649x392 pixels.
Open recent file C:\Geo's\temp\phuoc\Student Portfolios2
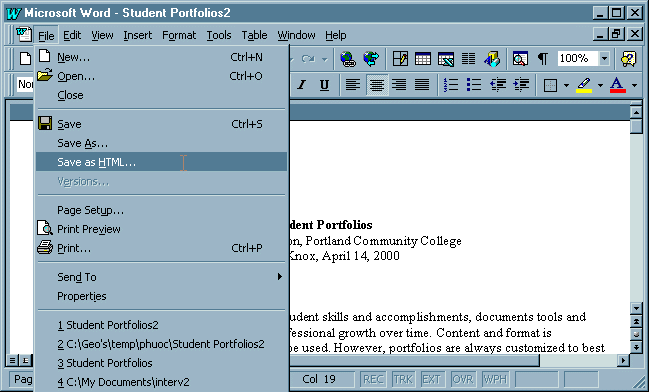point(161,344)
